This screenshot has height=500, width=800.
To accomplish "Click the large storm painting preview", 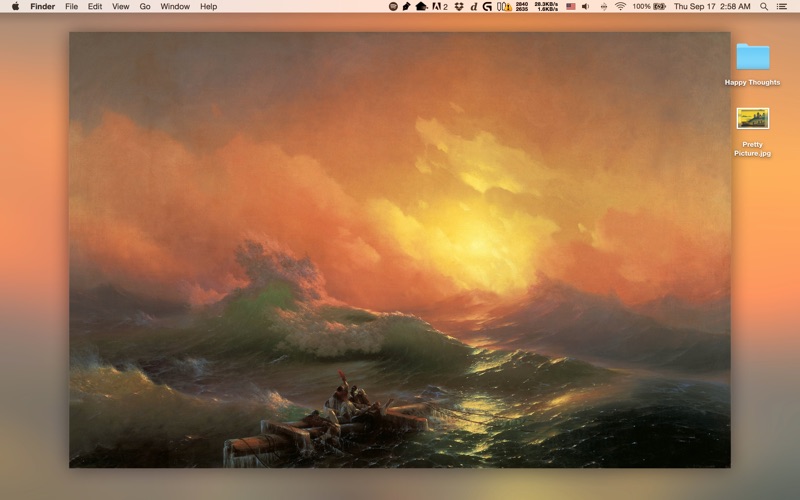I will click(399, 249).
